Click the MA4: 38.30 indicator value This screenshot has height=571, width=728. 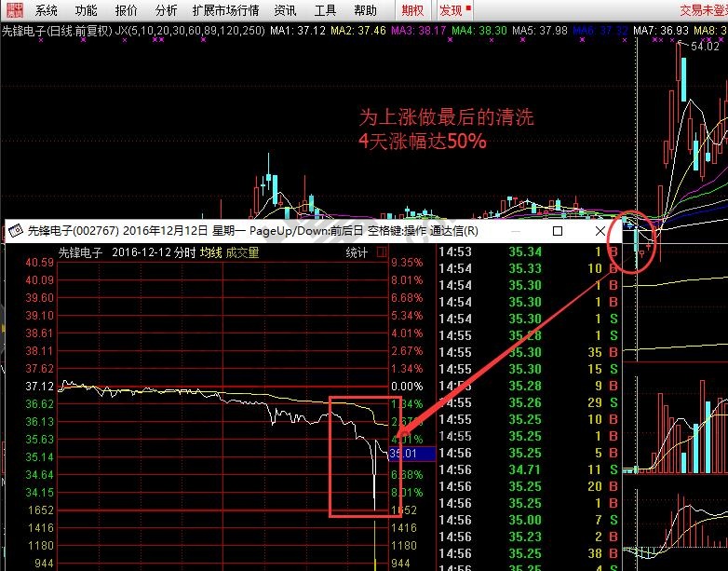point(479,31)
